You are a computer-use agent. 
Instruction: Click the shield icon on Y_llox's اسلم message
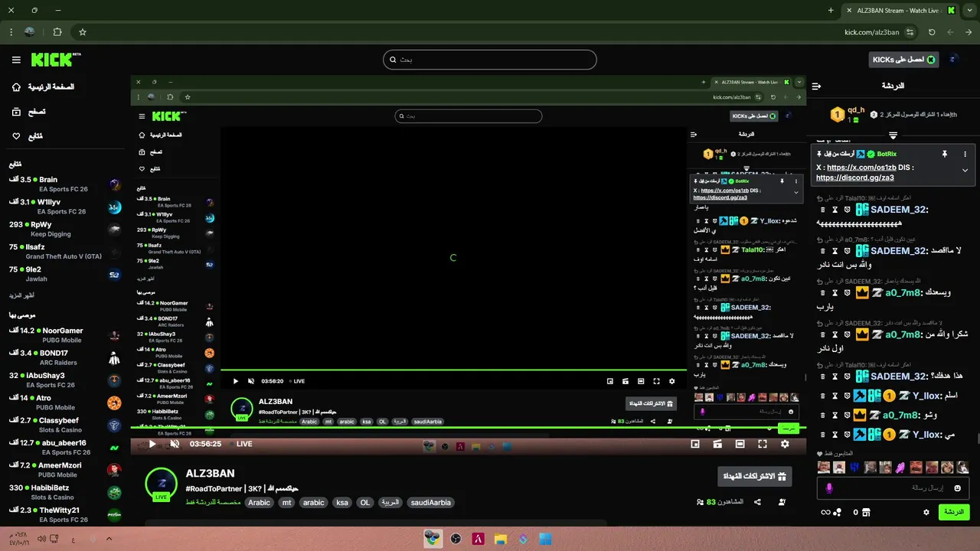coord(848,396)
